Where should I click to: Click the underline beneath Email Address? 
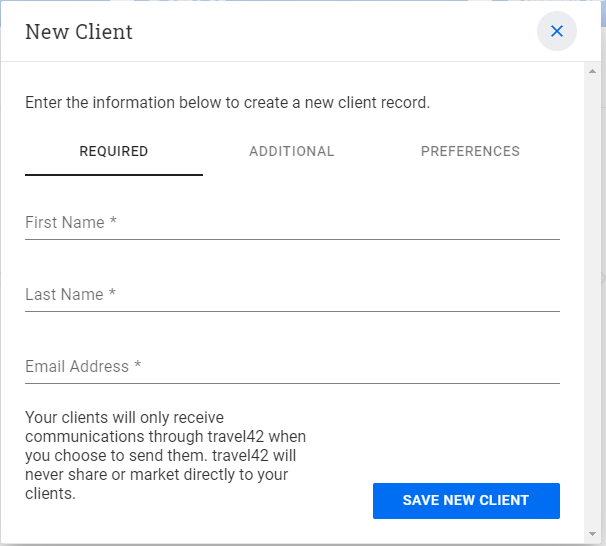pos(292,383)
